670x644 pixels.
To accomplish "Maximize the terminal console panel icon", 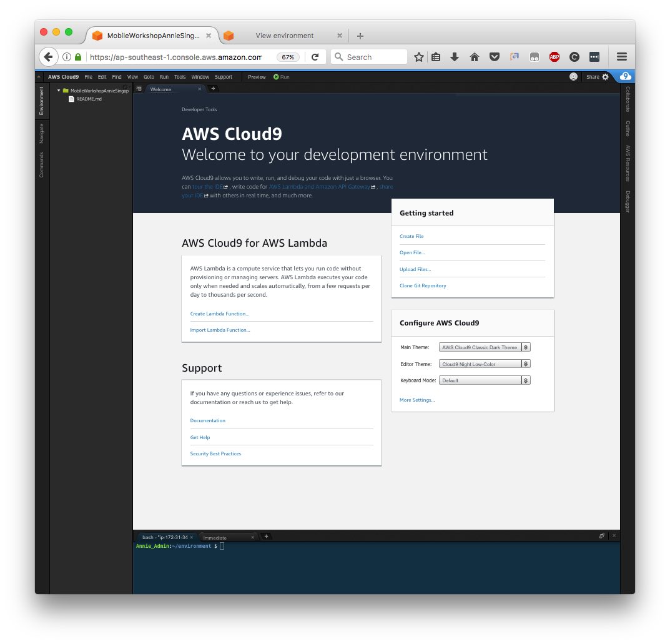I will click(x=602, y=536).
